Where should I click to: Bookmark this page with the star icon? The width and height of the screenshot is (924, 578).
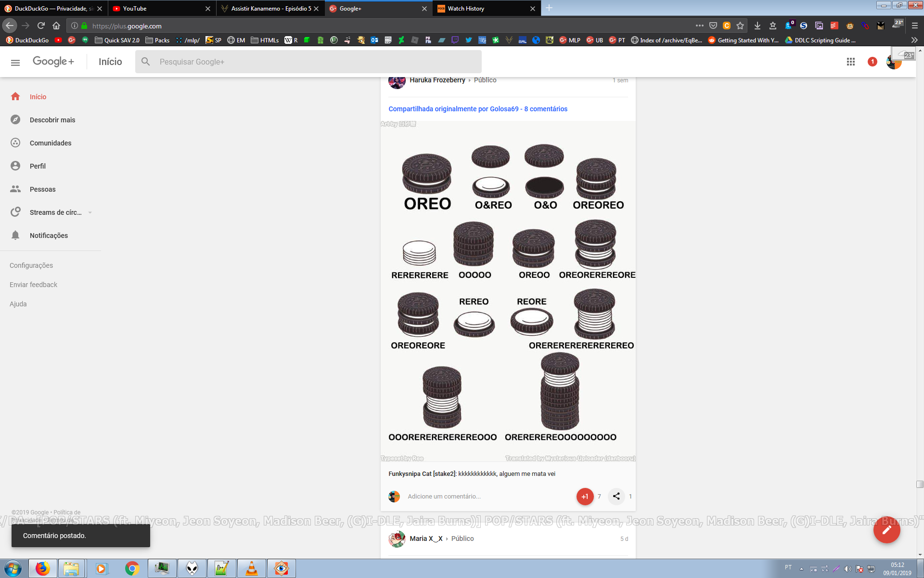point(740,26)
